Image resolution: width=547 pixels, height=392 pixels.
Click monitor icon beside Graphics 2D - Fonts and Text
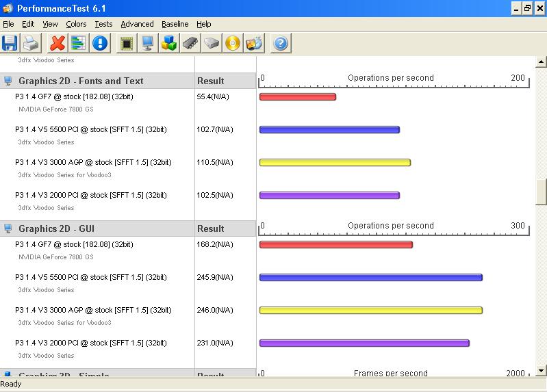(8, 81)
